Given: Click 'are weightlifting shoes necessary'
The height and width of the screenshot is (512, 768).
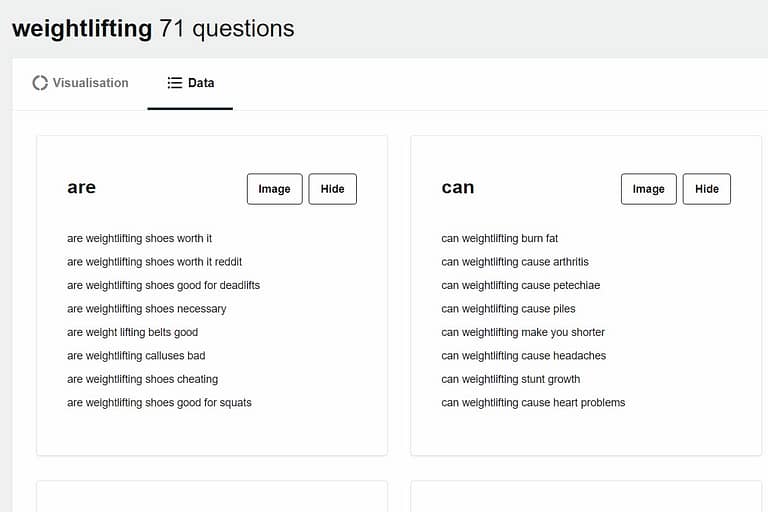Looking at the screenshot, I should [146, 309].
